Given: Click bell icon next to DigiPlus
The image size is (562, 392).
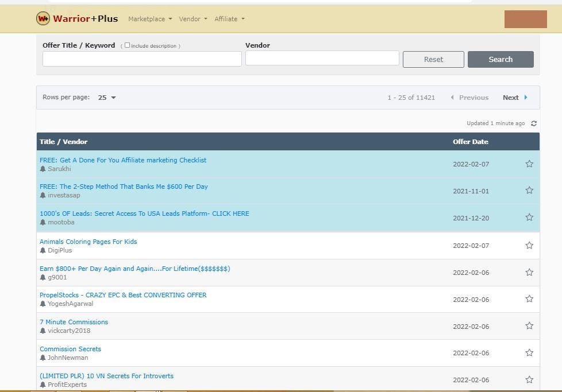Looking at the screenshot, I should click(43, 251).
